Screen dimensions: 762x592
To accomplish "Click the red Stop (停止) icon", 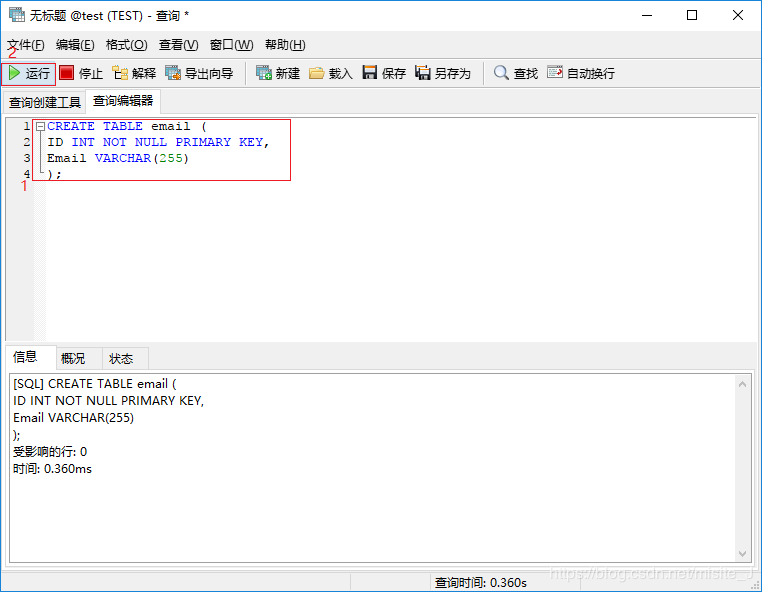I will tap(67, 73).
